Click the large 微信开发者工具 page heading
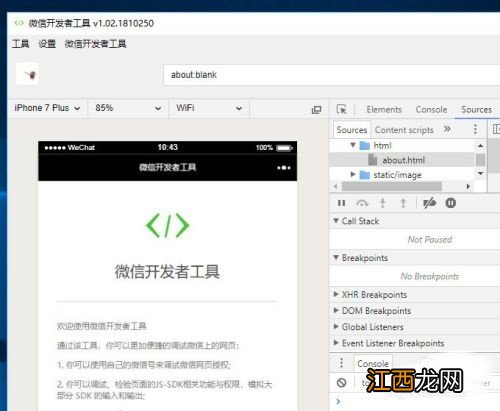 coord(167,271)
